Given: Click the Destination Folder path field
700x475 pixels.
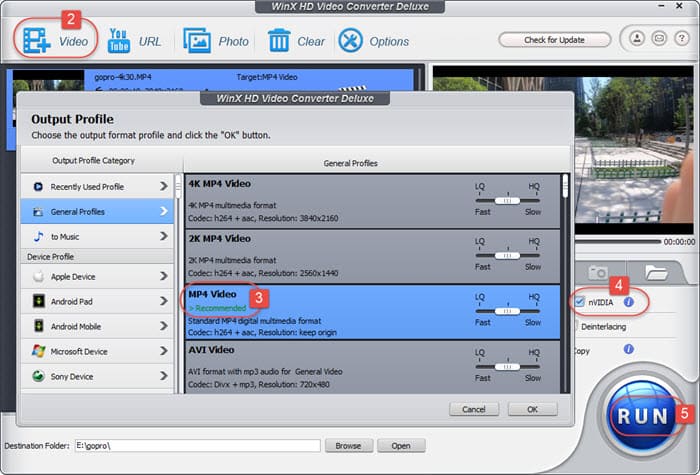Looking at the screenshot, I should [197, 446].
